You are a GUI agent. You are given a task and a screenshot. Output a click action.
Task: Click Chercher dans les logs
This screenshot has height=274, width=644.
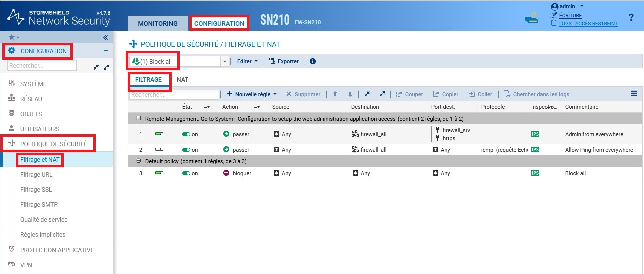(x=536, y=94)
